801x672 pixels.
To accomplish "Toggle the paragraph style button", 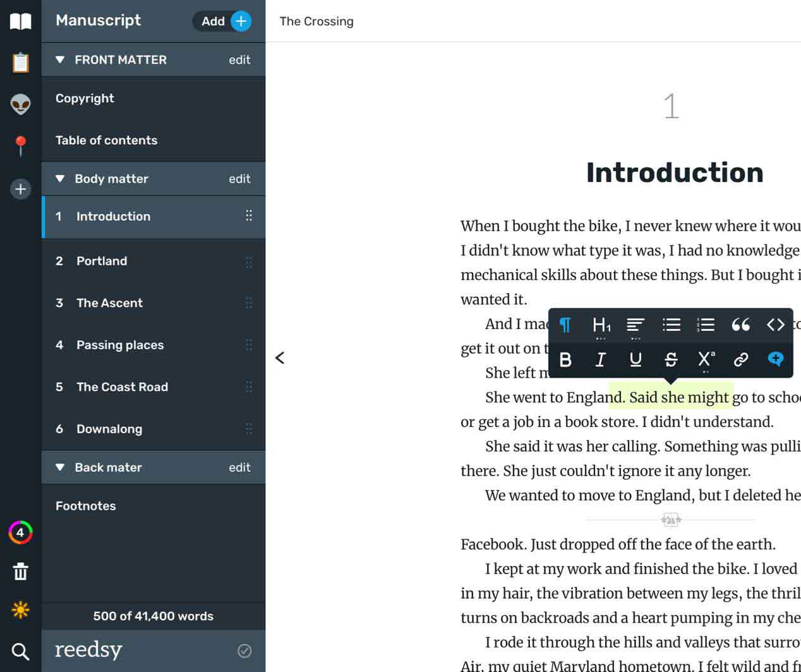I will click(565, 325).
